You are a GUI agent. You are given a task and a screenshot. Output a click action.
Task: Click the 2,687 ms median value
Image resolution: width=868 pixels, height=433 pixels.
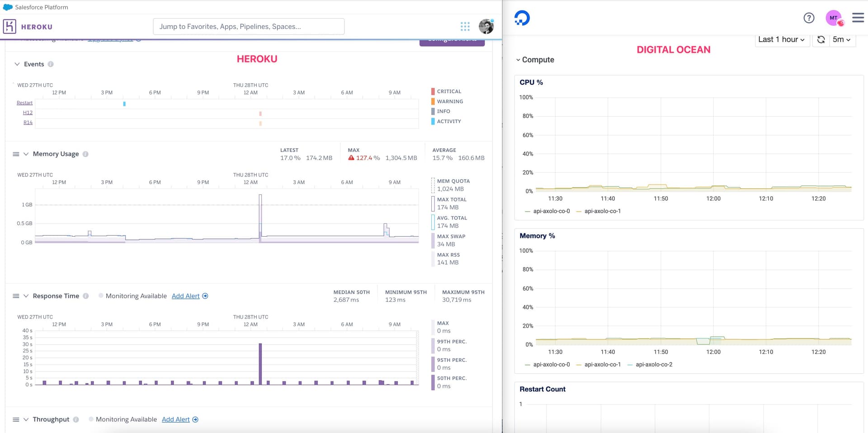tap(346, 300)
